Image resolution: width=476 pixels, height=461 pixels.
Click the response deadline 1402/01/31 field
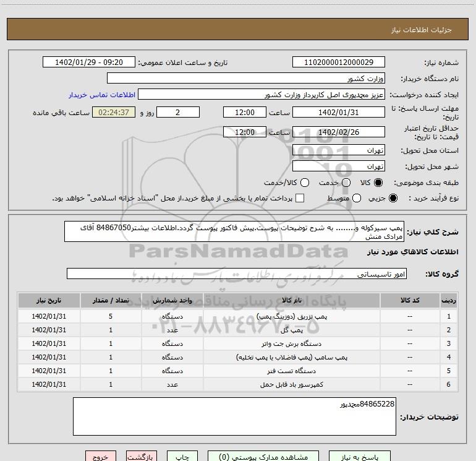[339, 112]
